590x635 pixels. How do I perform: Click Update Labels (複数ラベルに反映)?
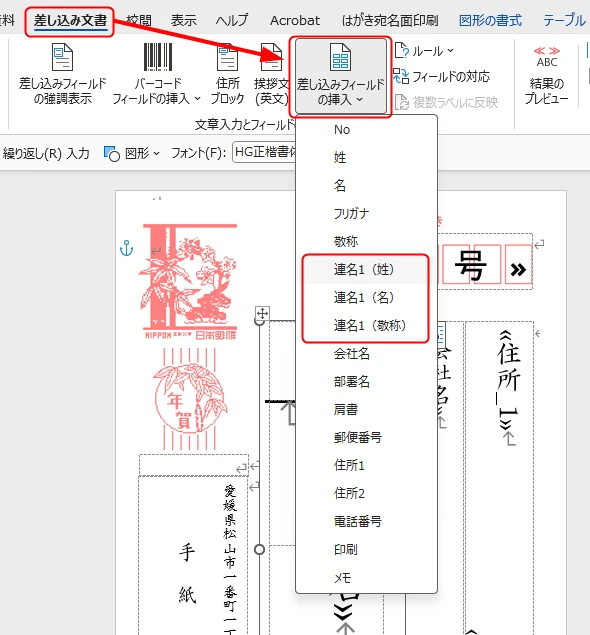pos(446,102)
